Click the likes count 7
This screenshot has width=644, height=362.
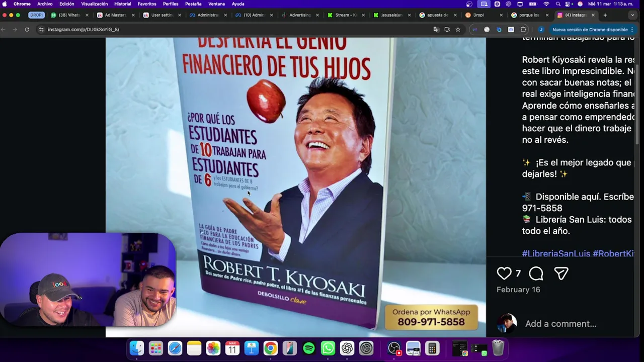[518, 274]
